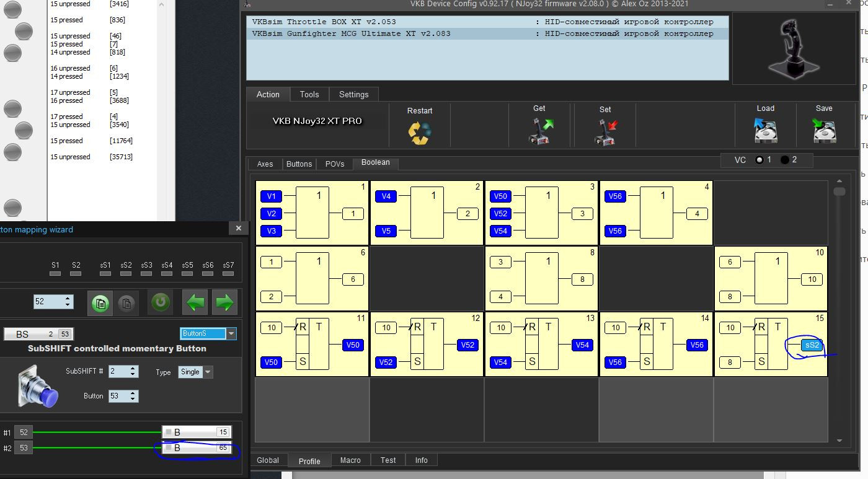The width and height of the screenshot is (868, 479).
Task: Select VC radio option 1
Action: (759, 160)
